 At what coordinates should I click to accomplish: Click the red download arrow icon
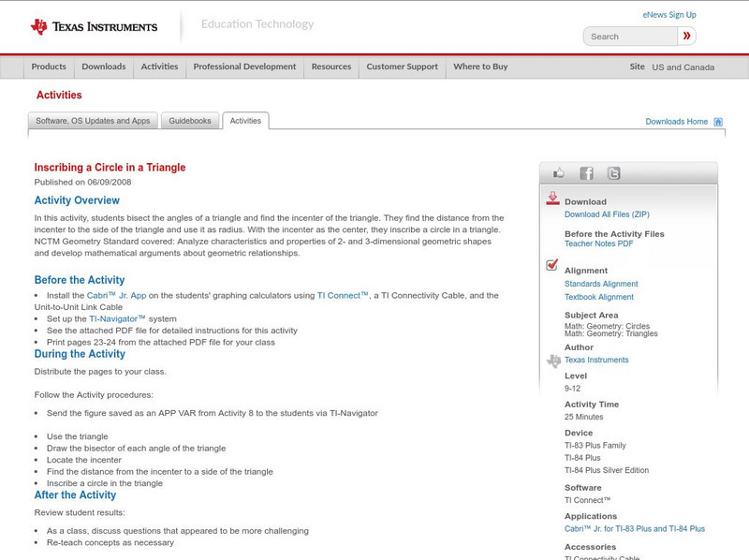(552, 199)
